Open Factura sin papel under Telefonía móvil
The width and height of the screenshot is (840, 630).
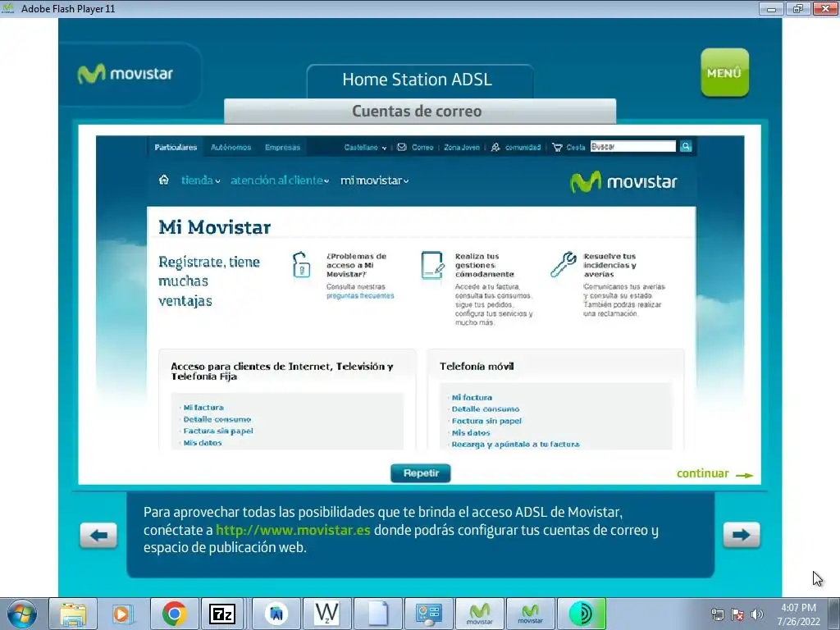[x=486, y=421]
